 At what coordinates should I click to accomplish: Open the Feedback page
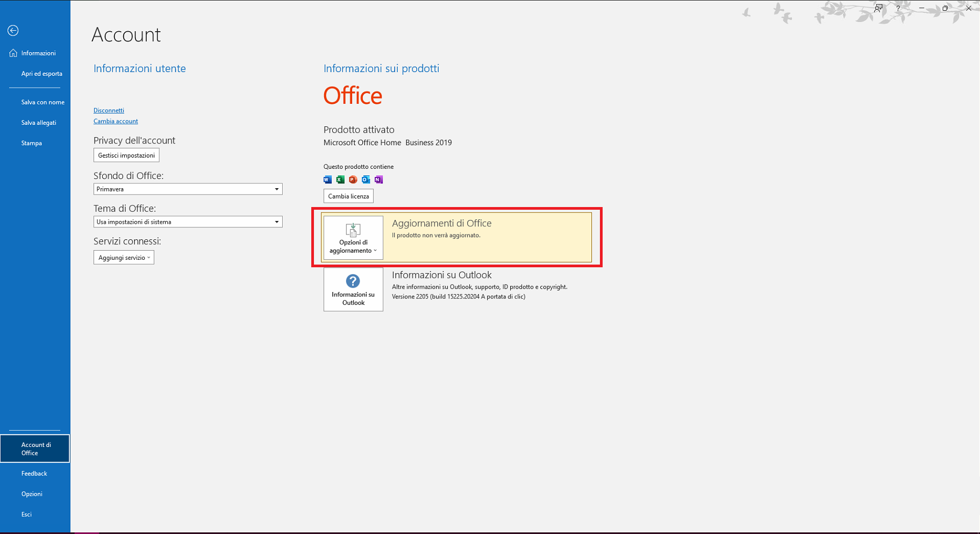click(35, 473)
